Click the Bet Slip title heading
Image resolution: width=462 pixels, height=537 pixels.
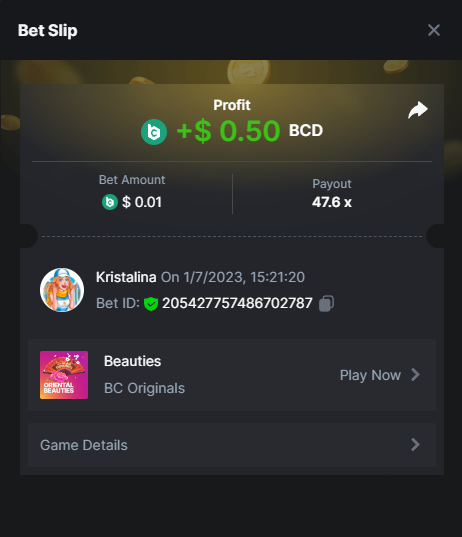click(x=48, y=30)
